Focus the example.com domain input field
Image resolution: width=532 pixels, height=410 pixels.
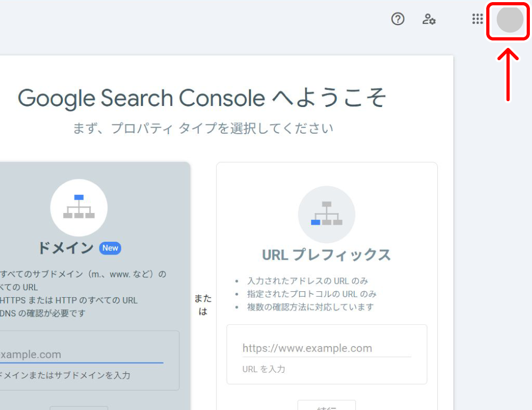click(x=80, y=355)
